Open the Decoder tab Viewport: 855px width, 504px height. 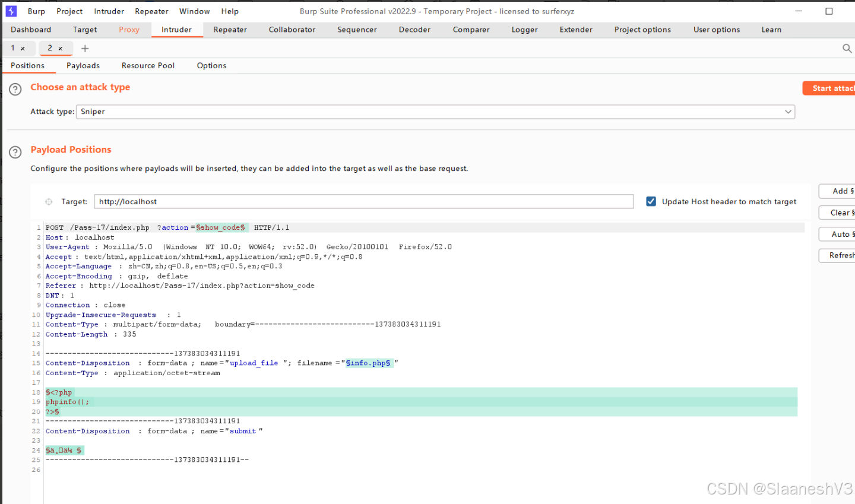click(x=414, y=30)
